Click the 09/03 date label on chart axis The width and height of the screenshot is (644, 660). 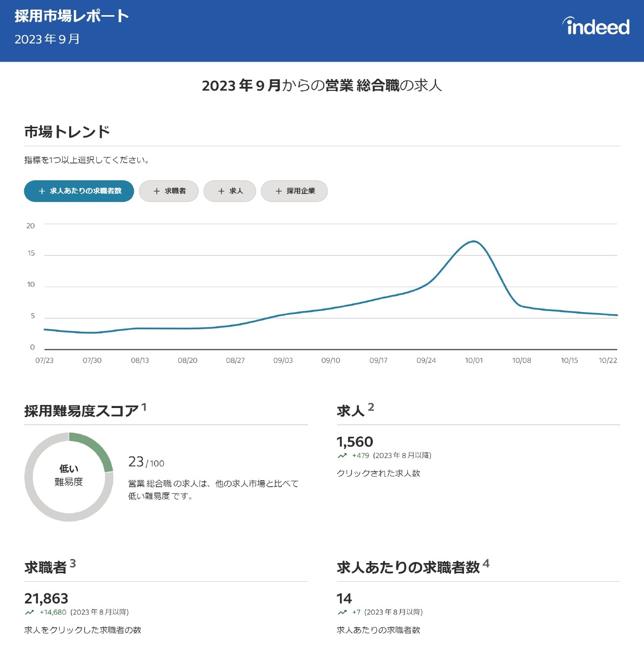(x=283, y=361)
